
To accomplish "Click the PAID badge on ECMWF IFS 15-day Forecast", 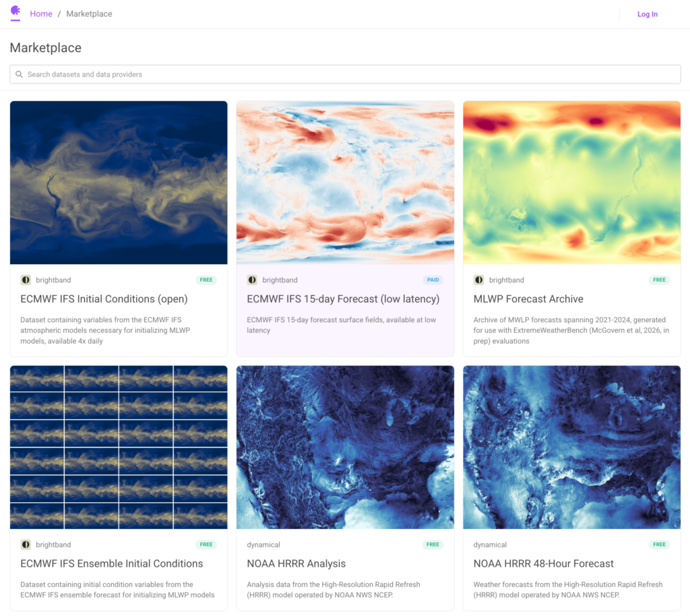I will [433, 280].
